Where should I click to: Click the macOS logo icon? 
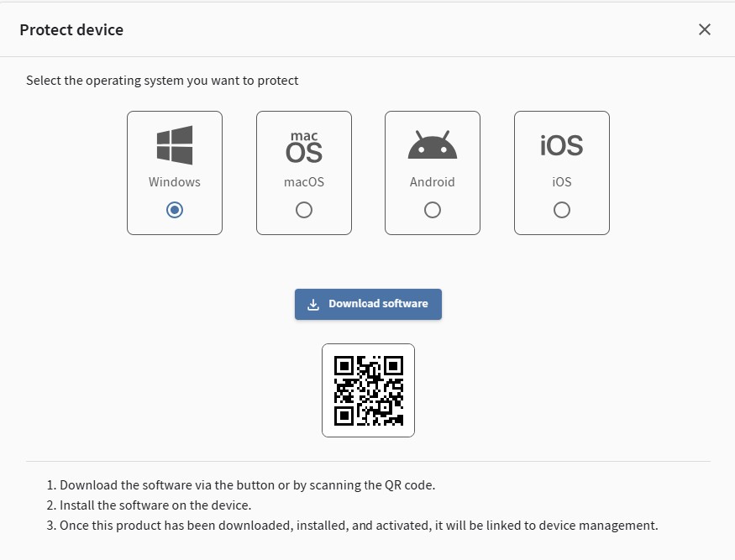pos(304,146)
